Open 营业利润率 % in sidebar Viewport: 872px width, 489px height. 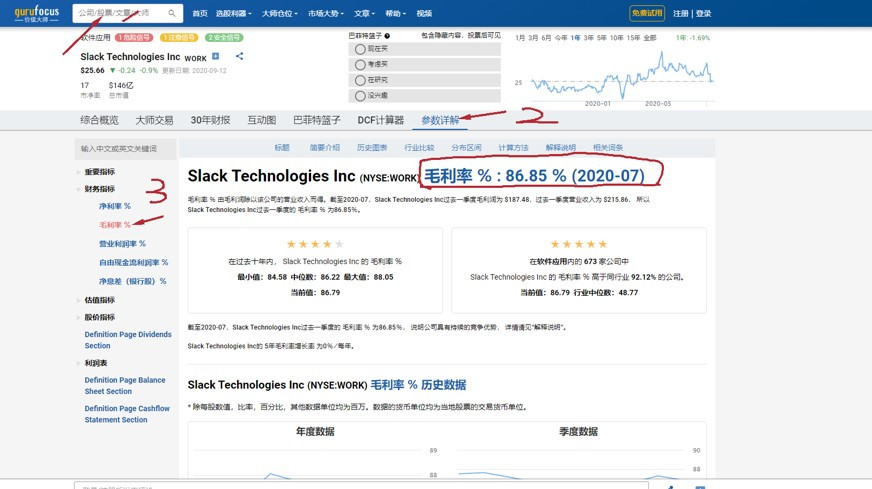tap(122, 244)
